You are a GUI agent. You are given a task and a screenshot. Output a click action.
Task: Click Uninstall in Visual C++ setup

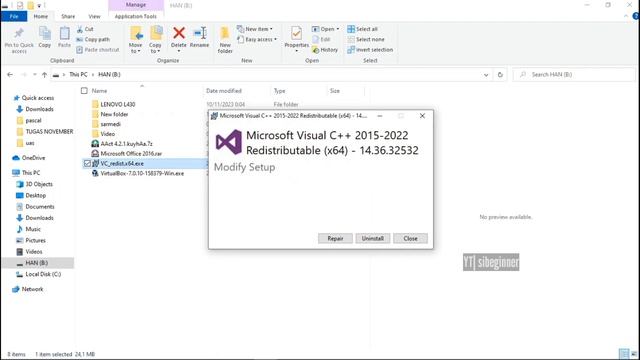click(373, 238)
